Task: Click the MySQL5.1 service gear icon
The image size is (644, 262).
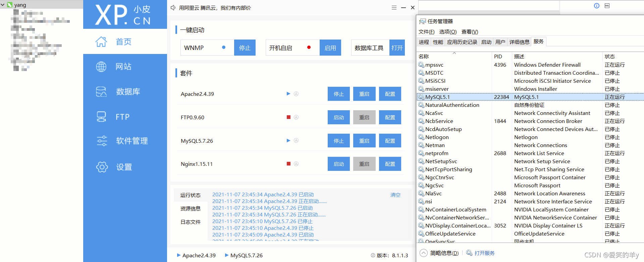Action: (421, 97)
